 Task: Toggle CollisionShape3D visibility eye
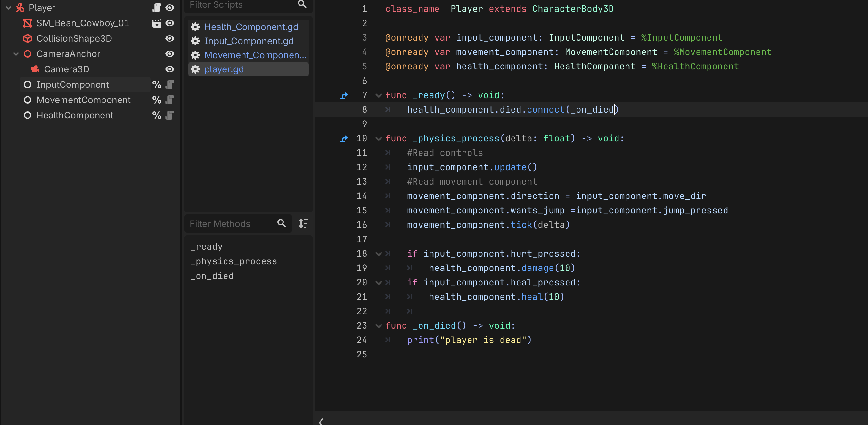tap(170, 38)
